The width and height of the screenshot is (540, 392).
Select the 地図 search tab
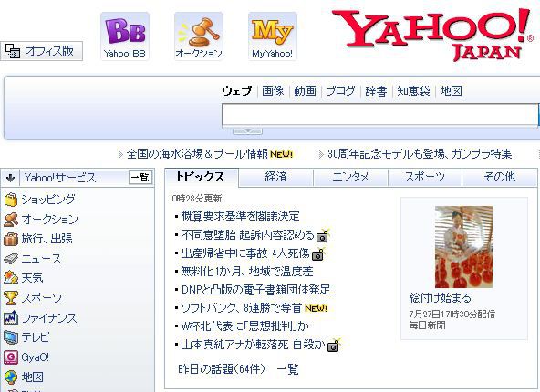[x=451, y=91]
